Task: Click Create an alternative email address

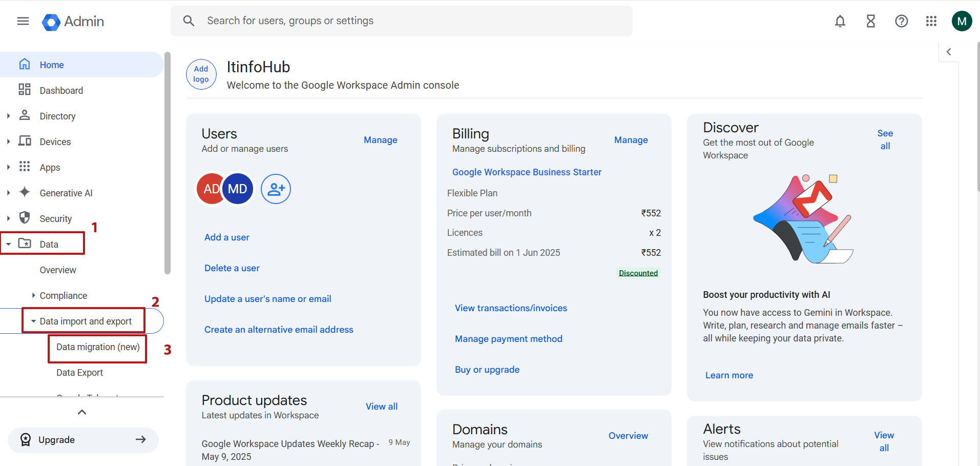Action: click(x=279, y=330)
